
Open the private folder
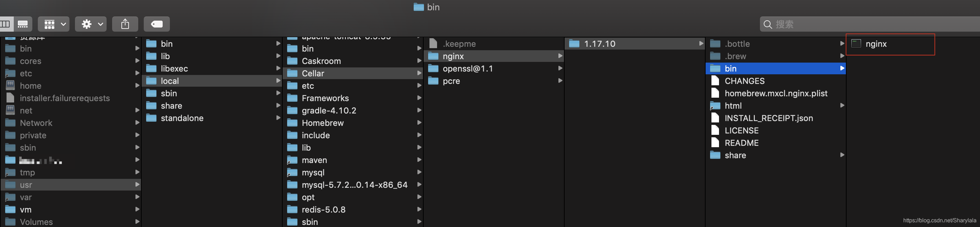(71, 136)
